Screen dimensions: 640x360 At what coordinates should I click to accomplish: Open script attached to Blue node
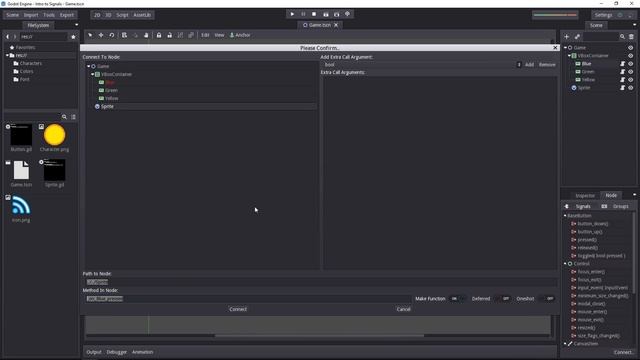click(622, 64)
